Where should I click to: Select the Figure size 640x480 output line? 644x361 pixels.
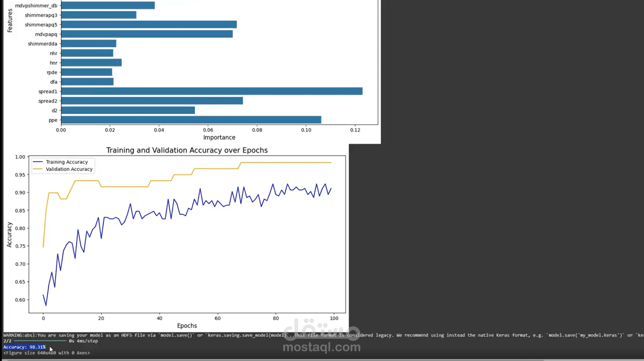[x=46, y=352]
